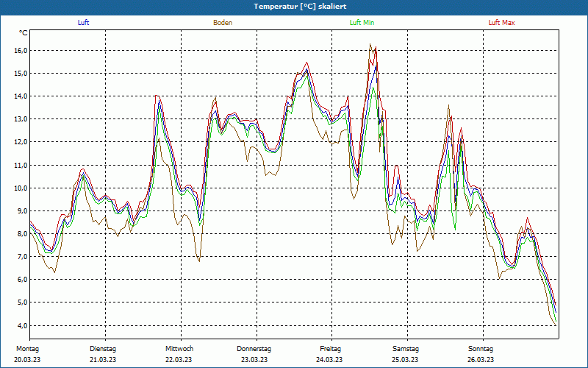Click the '14,0' y-axis value
The height and width of the screenshot is (368, 588).
click(21, 96)
